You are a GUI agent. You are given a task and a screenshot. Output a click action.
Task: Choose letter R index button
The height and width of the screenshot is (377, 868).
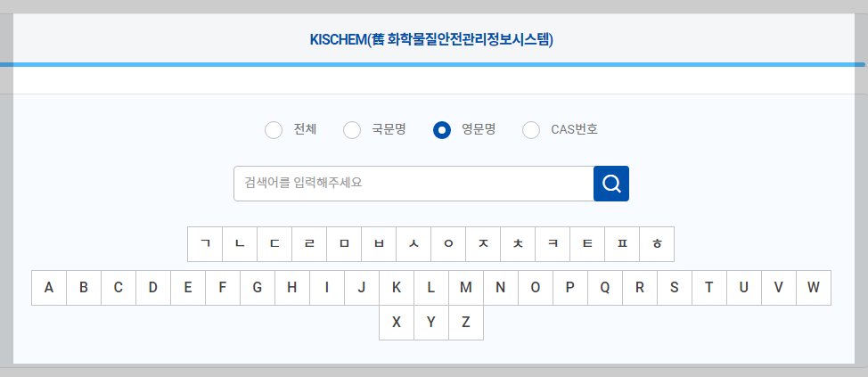640,288
